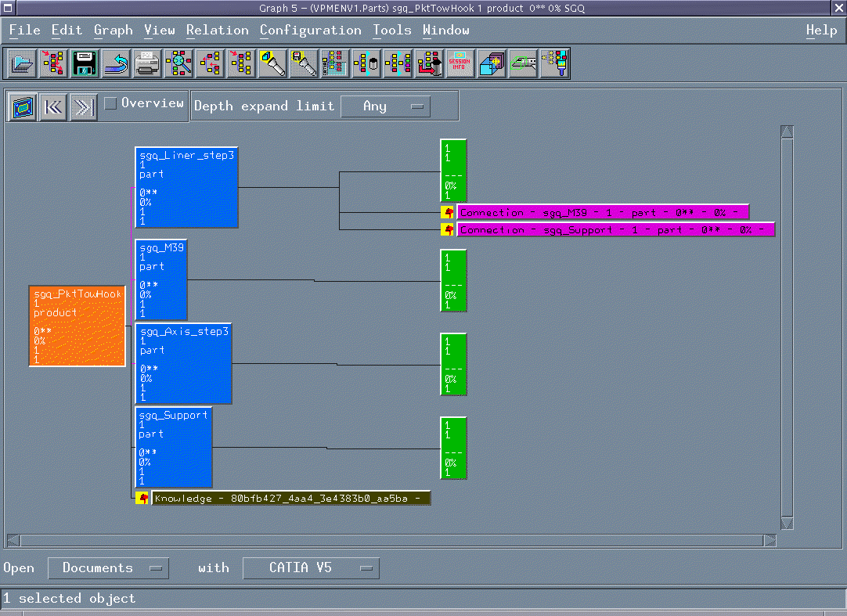
Task: Click the floppy disk save icon
Action: 85,63
